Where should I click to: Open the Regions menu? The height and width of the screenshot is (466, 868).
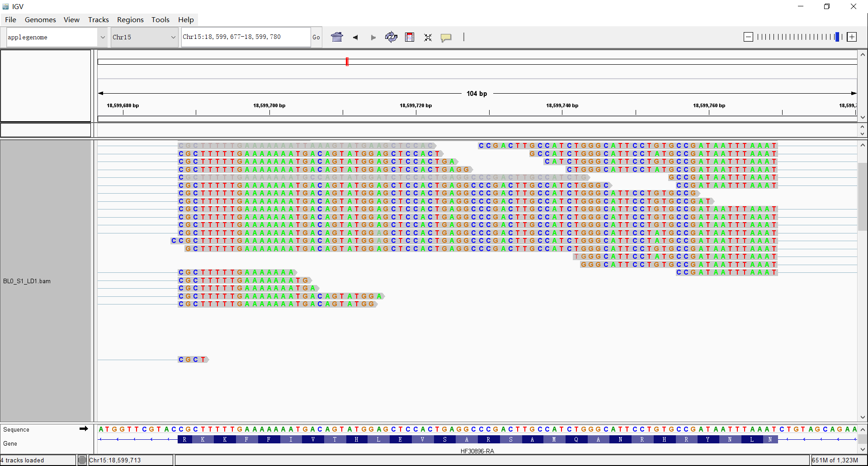point(130,19)
